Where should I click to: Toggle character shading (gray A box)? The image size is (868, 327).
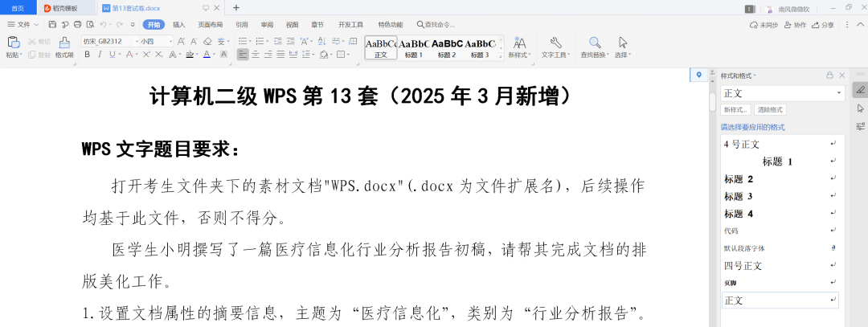click(223, 54)
